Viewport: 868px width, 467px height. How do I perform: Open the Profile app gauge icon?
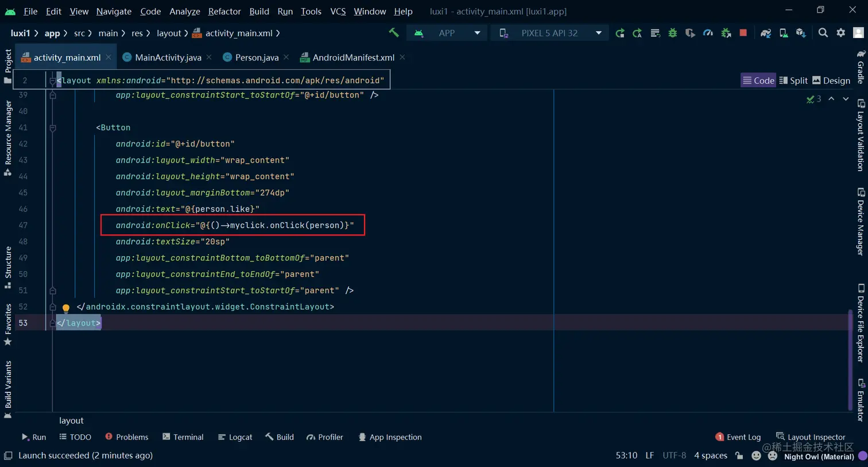point(708,33)
